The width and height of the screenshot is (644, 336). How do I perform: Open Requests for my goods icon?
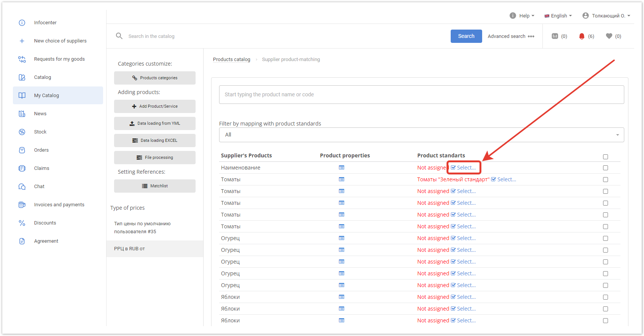(x=22, y=59)
